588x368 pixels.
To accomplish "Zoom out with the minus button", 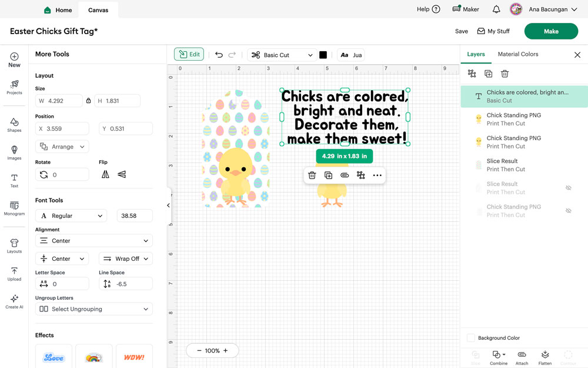I will tap(199, 350).
